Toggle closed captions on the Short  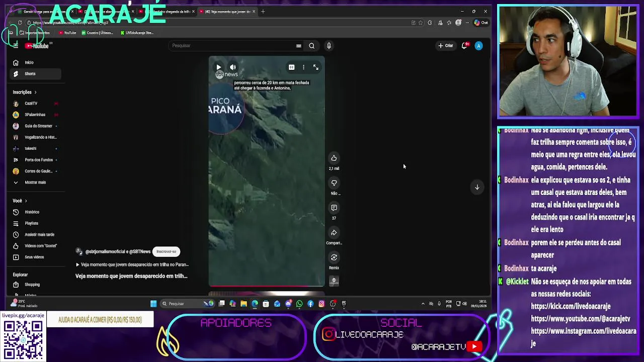coord(291,67)
